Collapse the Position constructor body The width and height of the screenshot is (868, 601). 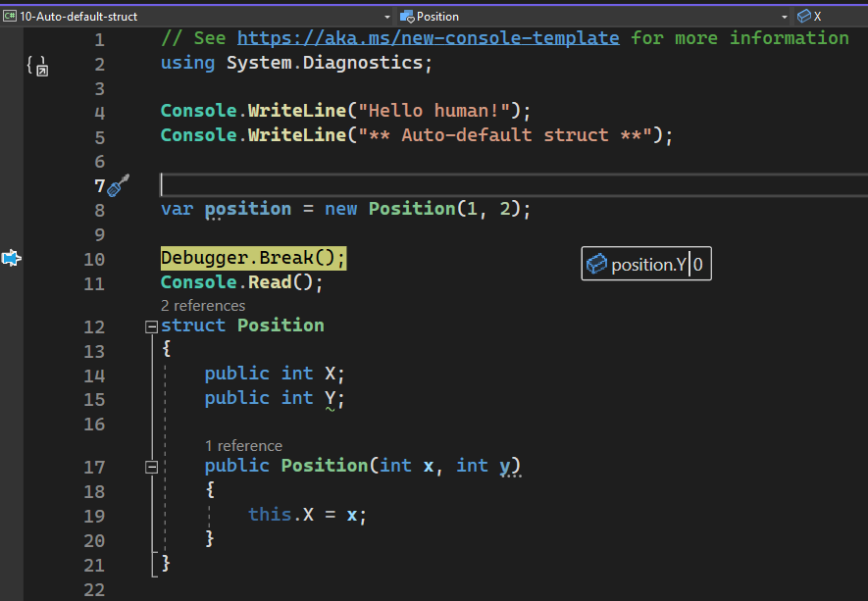click(x=151, y=466)
